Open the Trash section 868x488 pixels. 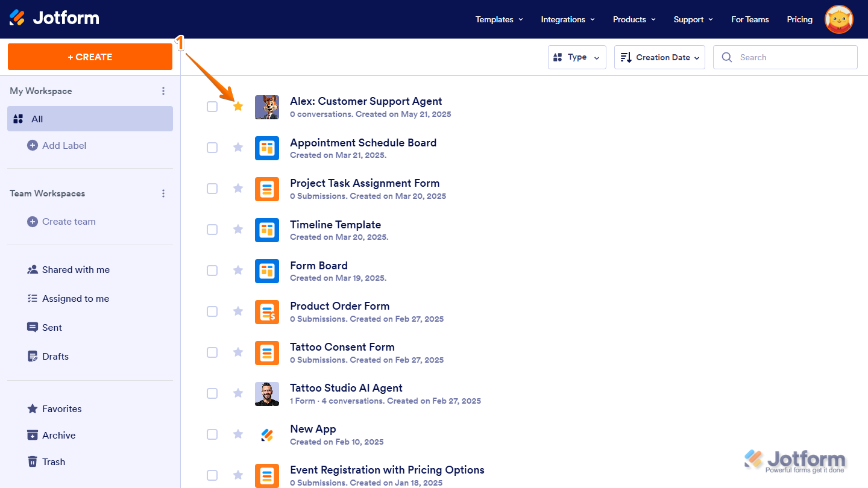pos(54,461)
